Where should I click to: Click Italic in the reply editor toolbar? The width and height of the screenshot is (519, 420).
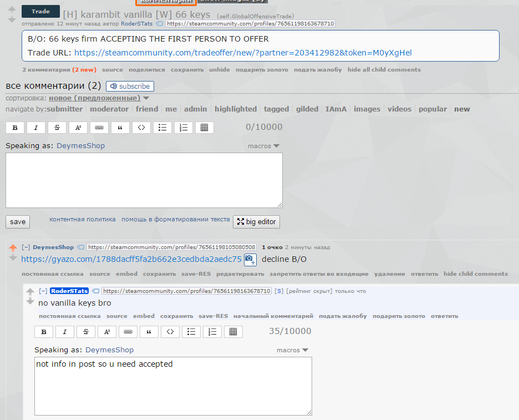coord(64,332)
